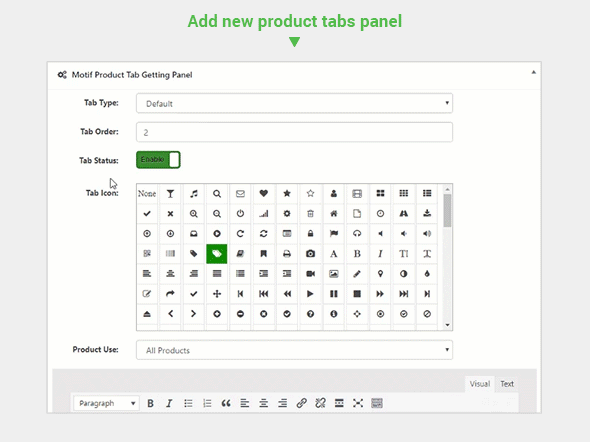Choose the single tag icon

193,254
